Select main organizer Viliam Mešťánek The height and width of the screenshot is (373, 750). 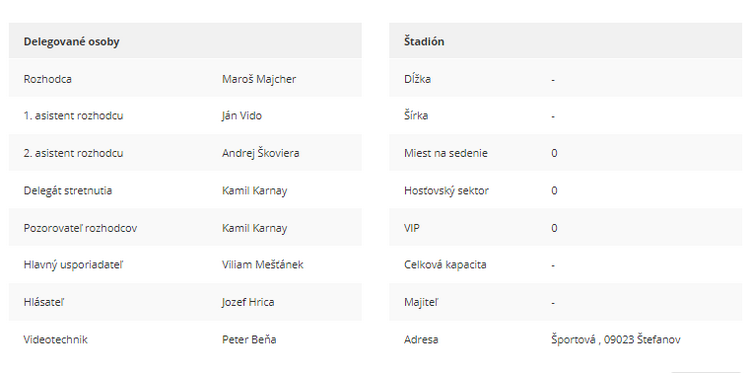coord(263,264)
